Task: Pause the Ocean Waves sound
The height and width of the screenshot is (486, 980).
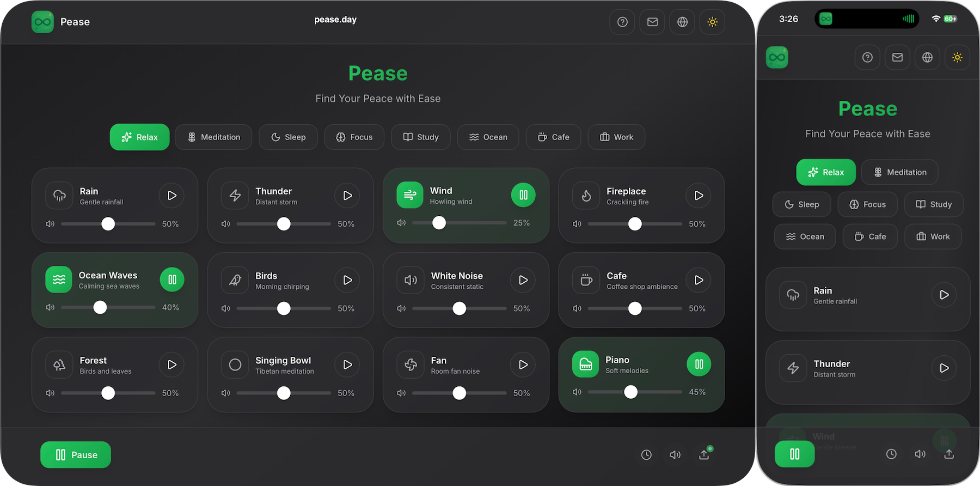Action: click(172, 280)
